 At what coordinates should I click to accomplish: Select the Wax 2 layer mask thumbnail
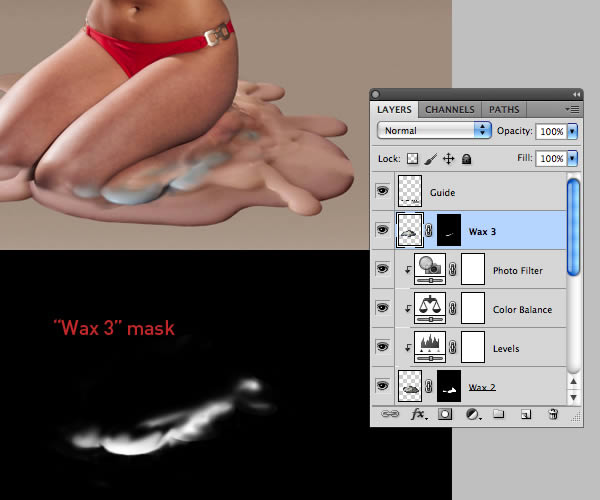click(x=449, y=386)
